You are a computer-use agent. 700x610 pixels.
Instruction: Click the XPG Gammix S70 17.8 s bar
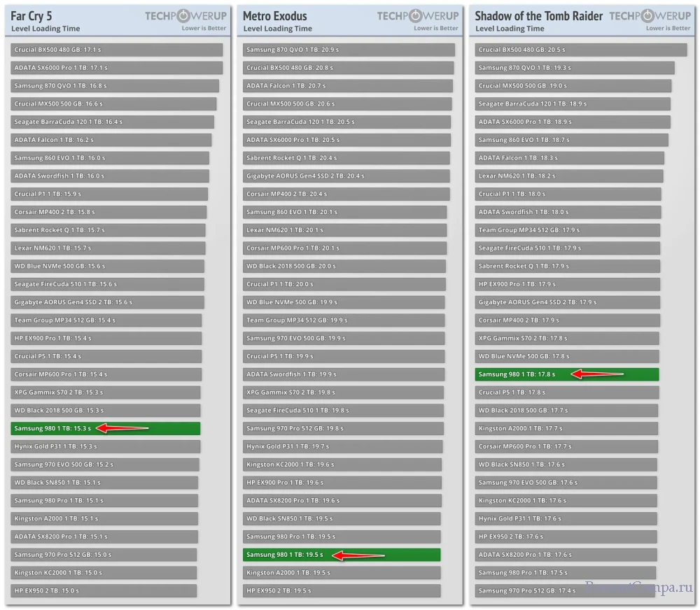click(x=567, y=339)
